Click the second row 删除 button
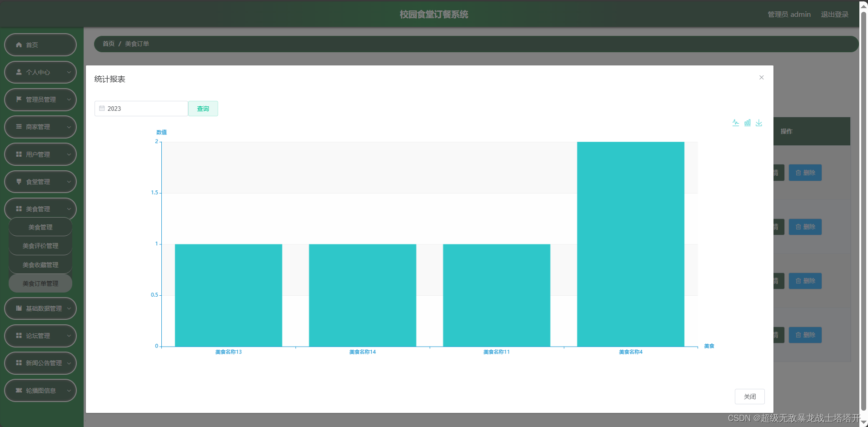The width and height of the screenshot is (868, 427). (x=805, y=227)
